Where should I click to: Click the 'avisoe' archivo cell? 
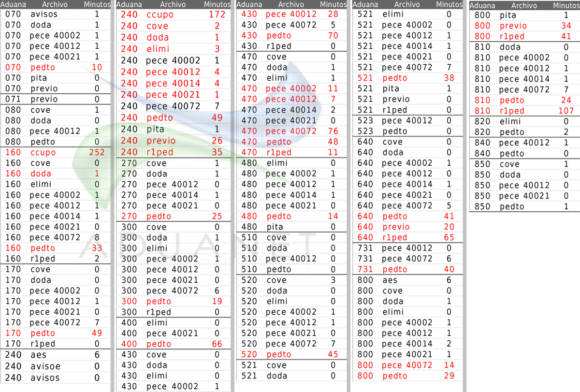[x=44, y=366]
